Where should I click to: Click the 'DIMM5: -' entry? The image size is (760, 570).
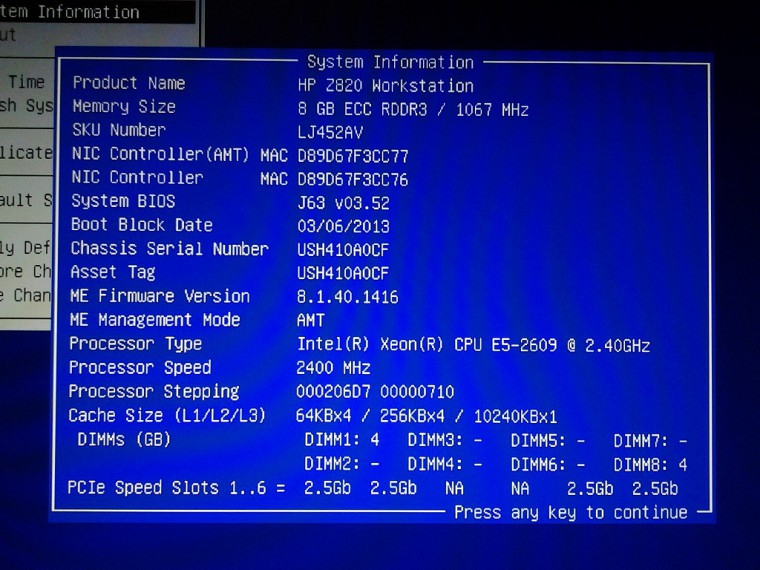coord(548,442)
